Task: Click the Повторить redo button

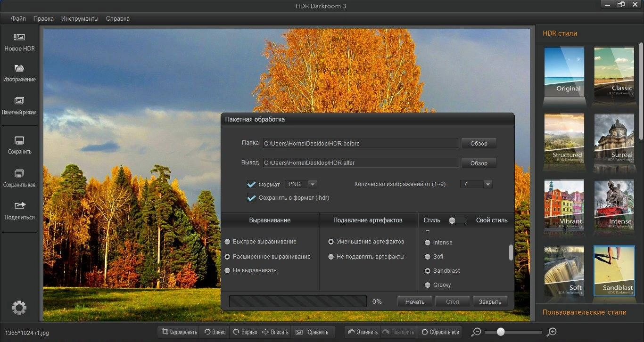Action: coord(398,332)
